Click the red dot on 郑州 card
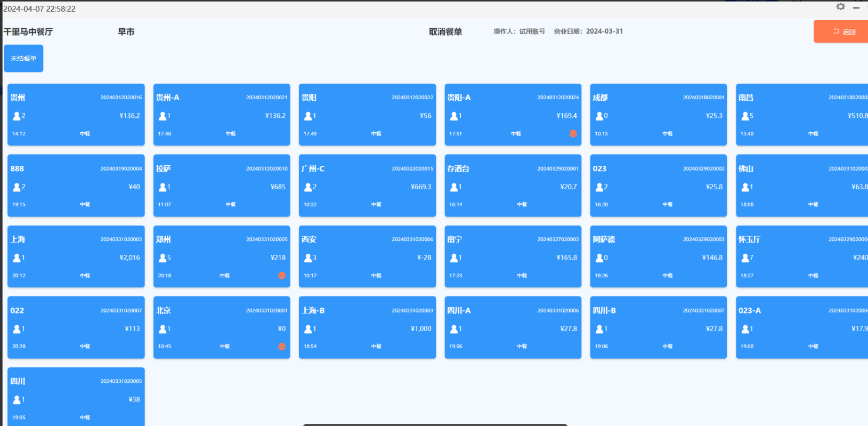Viewport: 868px width, 426px height. [282, 276]
